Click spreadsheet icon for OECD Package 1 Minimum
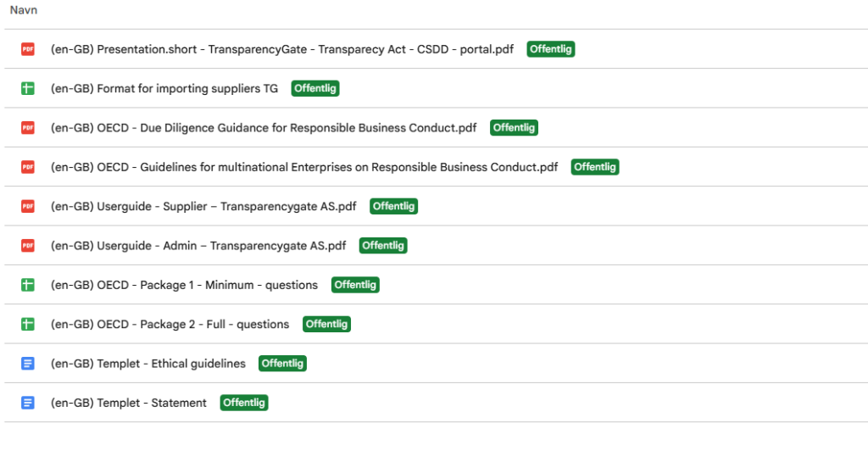This screenshot has width=868, height=451. coord(28,285)
